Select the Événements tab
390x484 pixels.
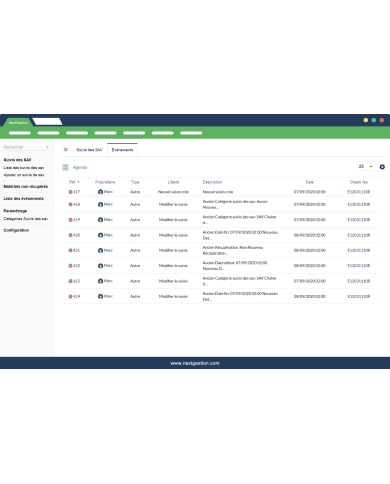point(122,150)
